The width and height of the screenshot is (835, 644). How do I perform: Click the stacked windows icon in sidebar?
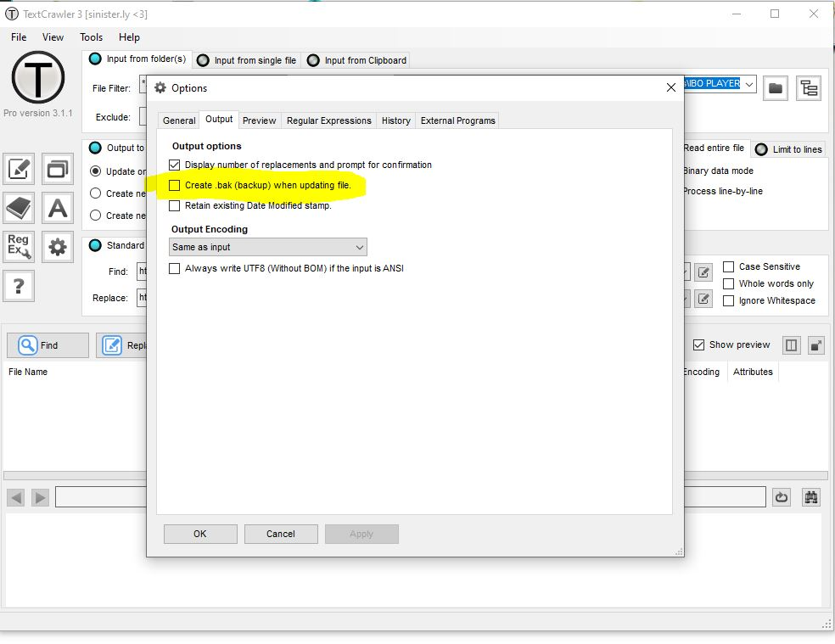pyautogui.click(x=58, y=170)
